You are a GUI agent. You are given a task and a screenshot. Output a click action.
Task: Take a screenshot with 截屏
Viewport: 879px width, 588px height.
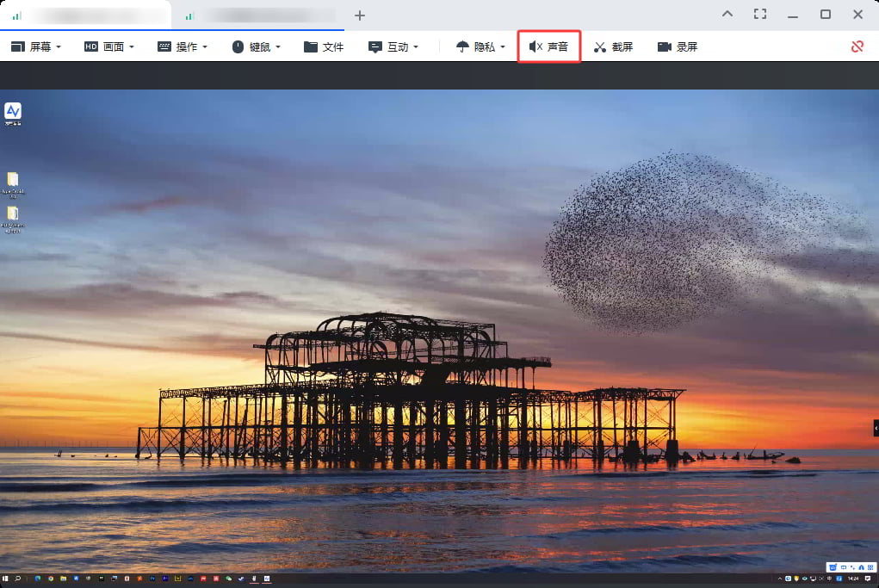(x=613, y=46)
